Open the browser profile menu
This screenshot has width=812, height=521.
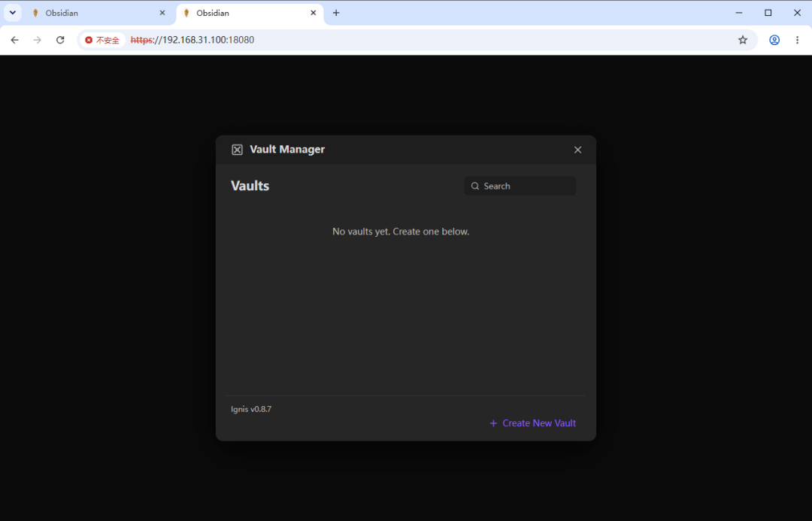(x=774, y=40)
